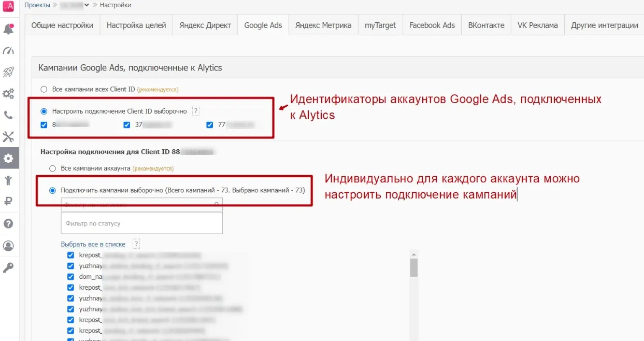This screenshot has width=644, height=341.
Task: Click the person figure icon in sidebar
Action: coord(8,180)
